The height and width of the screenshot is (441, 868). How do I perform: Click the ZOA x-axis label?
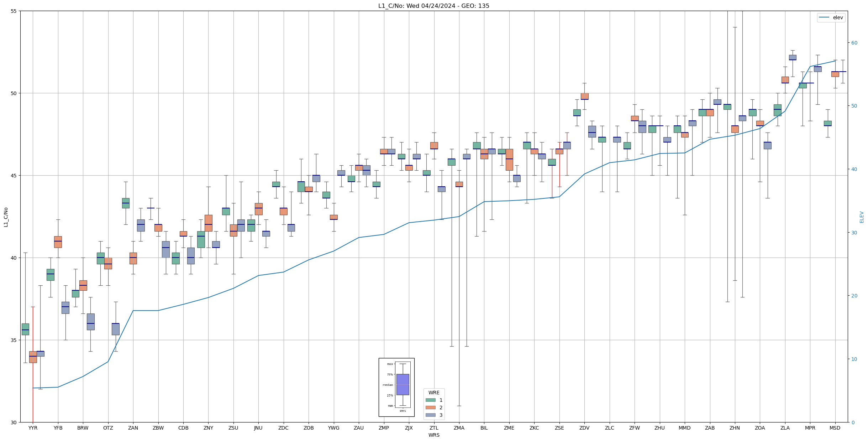click(x=760, y=428)
